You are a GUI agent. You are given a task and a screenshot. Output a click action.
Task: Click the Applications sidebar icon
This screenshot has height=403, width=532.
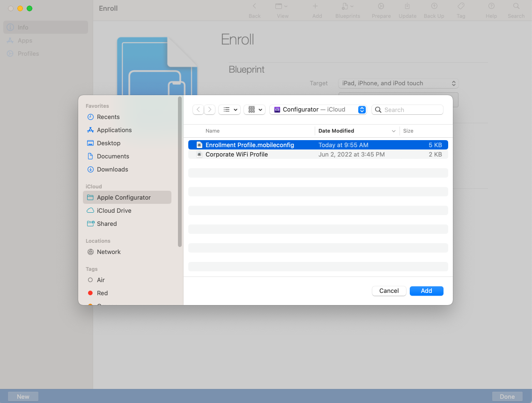click(x=90, y=130)
